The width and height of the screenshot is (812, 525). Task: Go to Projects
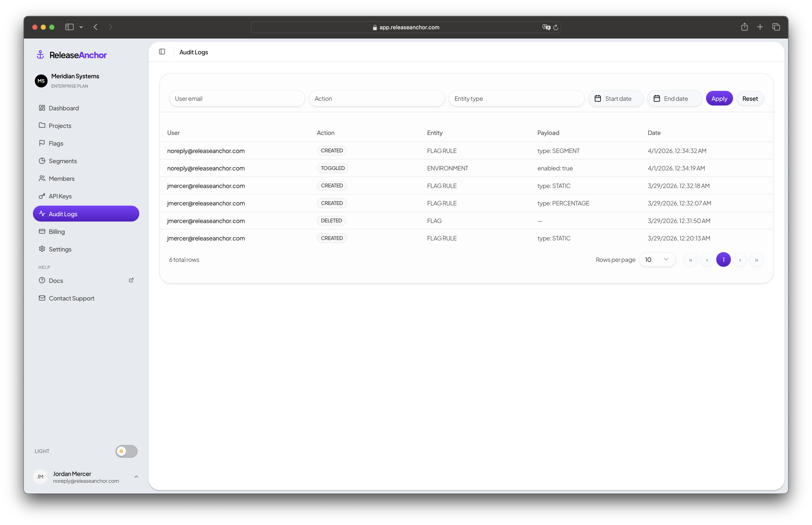(86, 125)
